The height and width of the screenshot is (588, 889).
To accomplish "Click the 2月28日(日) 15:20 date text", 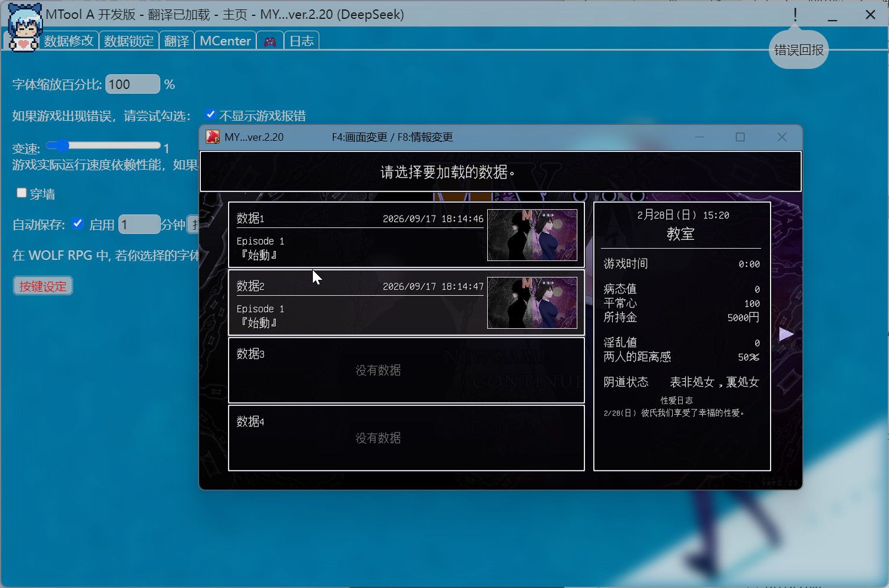I will tap(683, 215).
